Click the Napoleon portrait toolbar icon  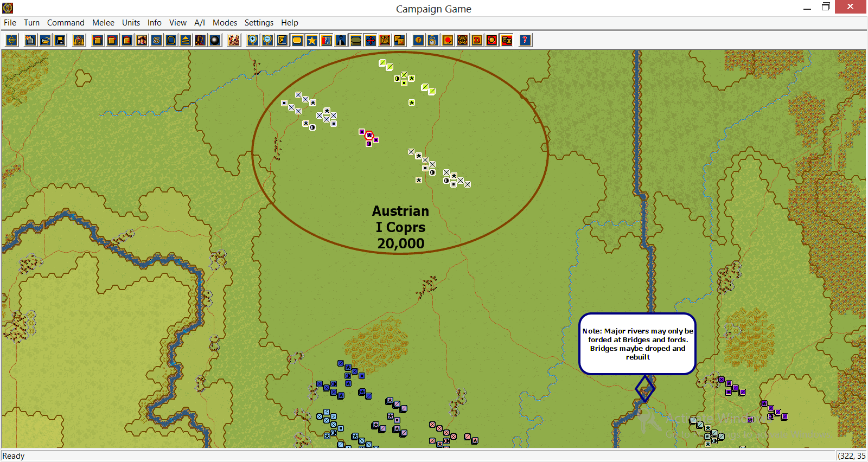click(x=142, y=40)
